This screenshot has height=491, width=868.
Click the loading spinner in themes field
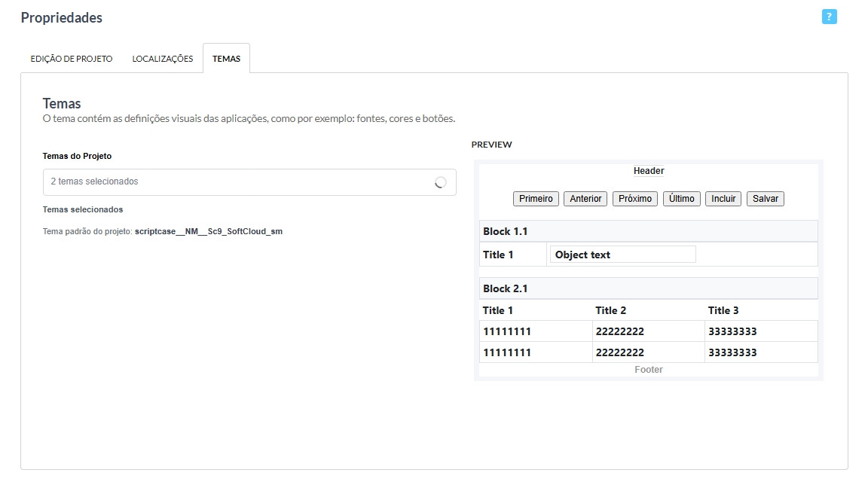click(440, 182)
